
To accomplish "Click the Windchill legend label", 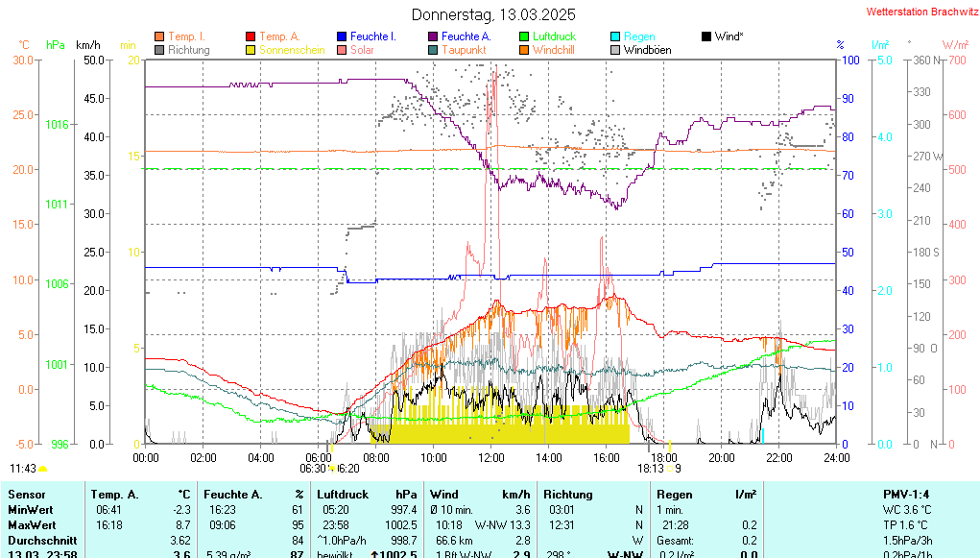I will [x=553, y=50].
